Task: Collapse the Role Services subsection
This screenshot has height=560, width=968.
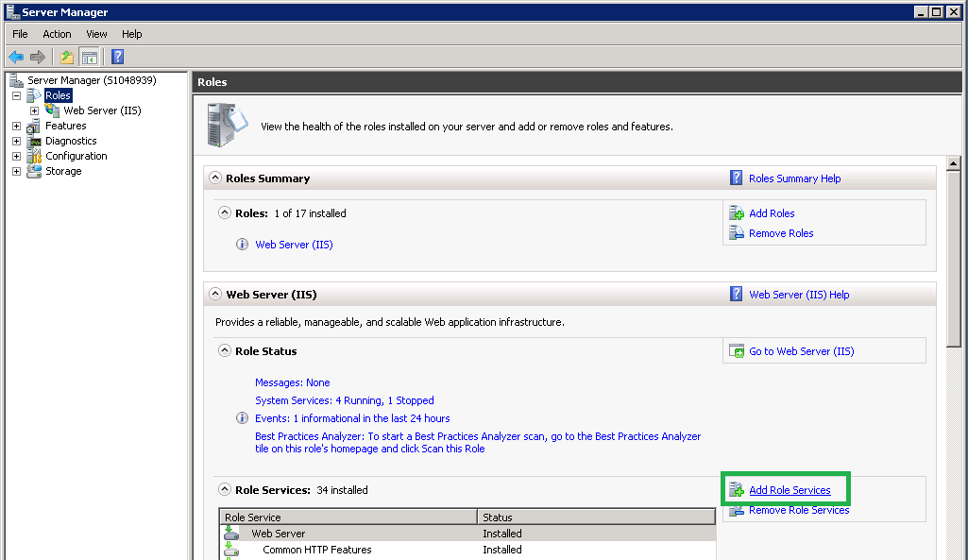Action: pos(225,489)
